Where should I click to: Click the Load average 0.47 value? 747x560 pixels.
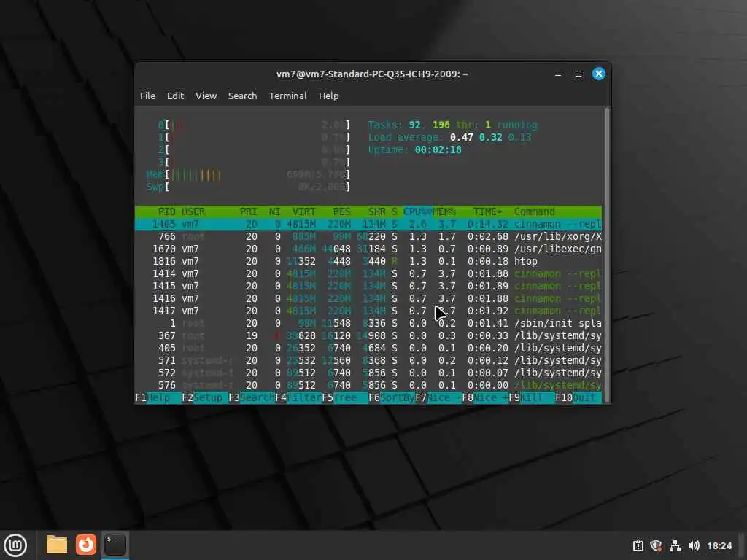pyautogui.click(x=461, y=137)
